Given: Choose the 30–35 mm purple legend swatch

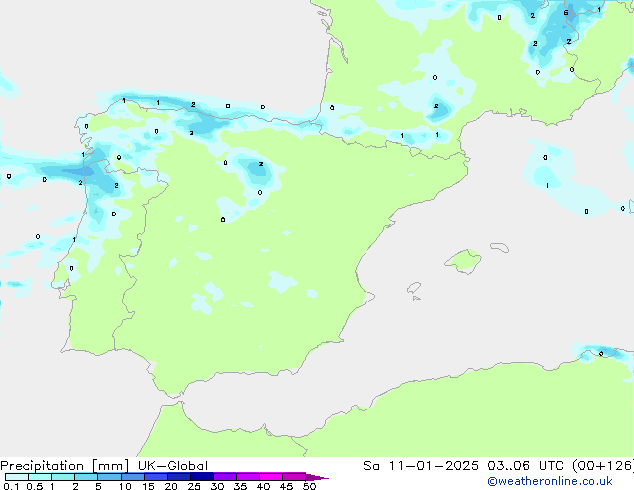Looking at the screenshot, I should [224, 477].
